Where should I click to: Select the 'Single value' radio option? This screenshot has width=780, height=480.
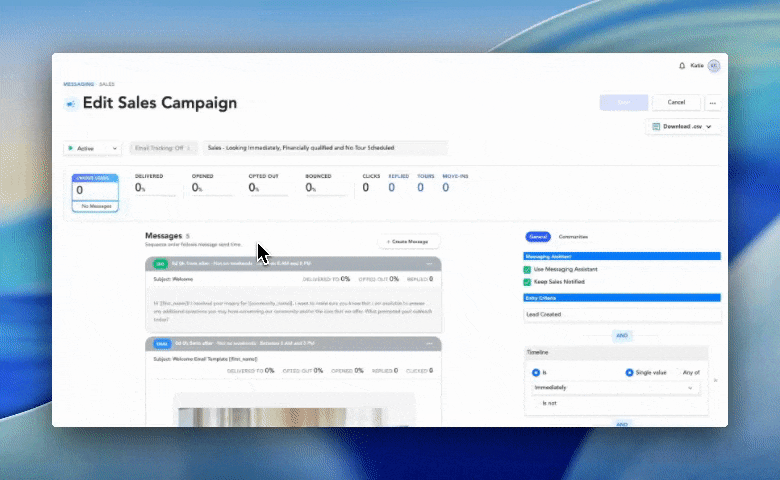click(x=629, y=373)
